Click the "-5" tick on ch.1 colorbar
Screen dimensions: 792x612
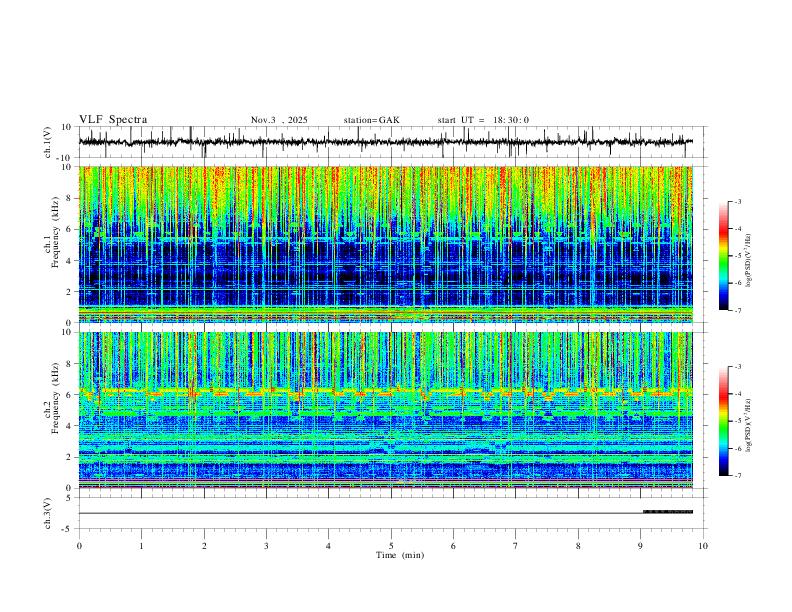(737, 256)
